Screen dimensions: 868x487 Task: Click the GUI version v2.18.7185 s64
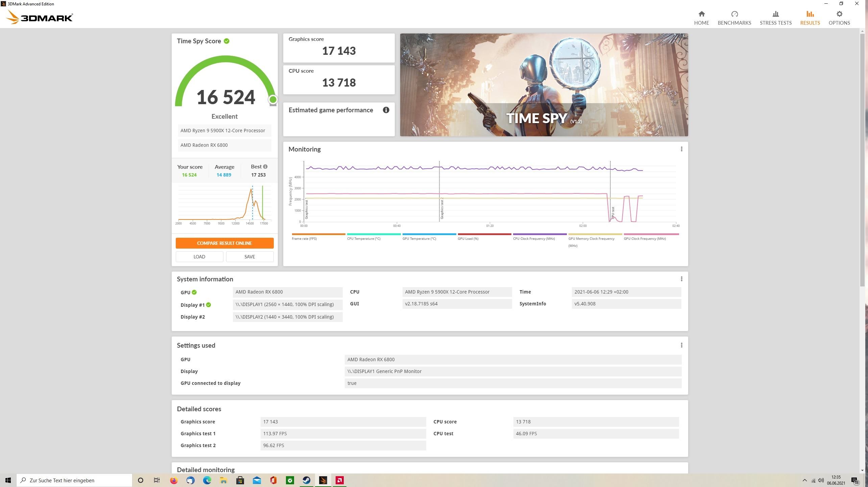pos(457,304)
